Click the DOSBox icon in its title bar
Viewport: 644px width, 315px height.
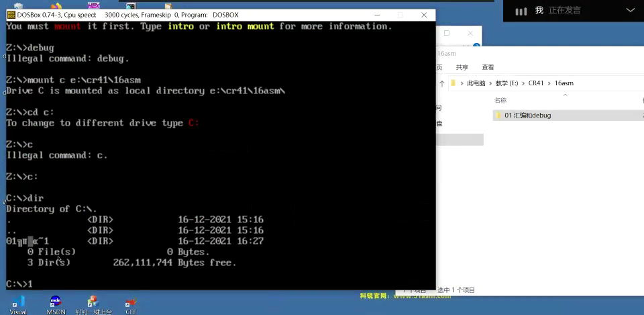11,15
